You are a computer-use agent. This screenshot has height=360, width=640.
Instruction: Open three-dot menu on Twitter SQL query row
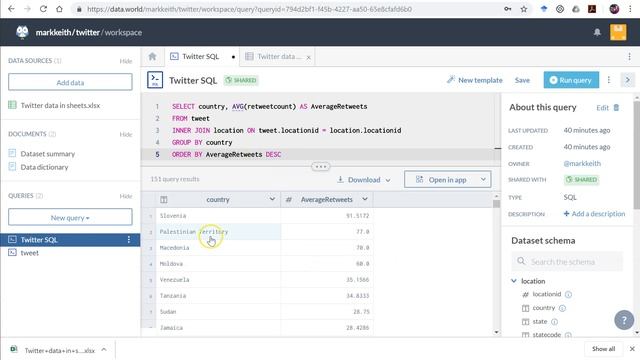[x=129, y=240]
